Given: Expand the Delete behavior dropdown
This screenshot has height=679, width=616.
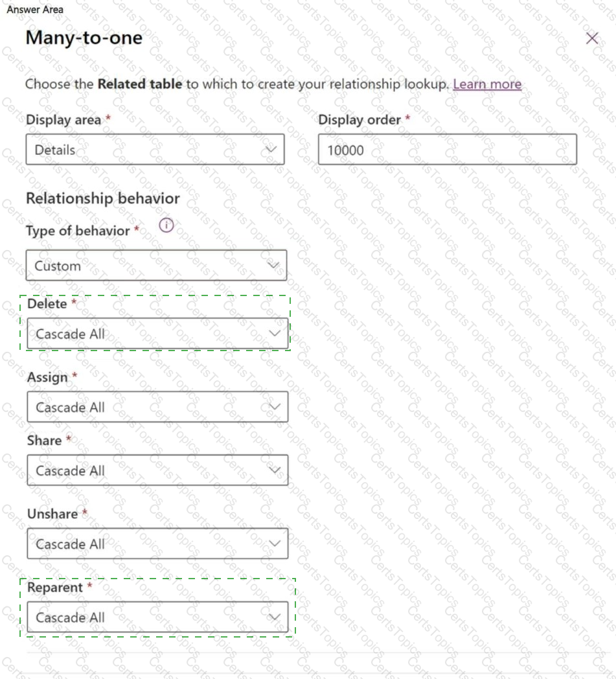Looking at the screenshot, I should pos(157,334).
